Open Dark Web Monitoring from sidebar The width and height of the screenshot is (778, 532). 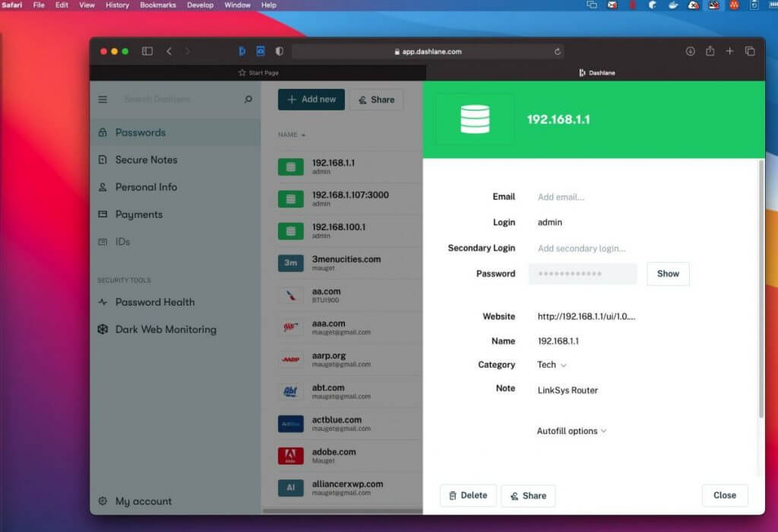(166, 330)
